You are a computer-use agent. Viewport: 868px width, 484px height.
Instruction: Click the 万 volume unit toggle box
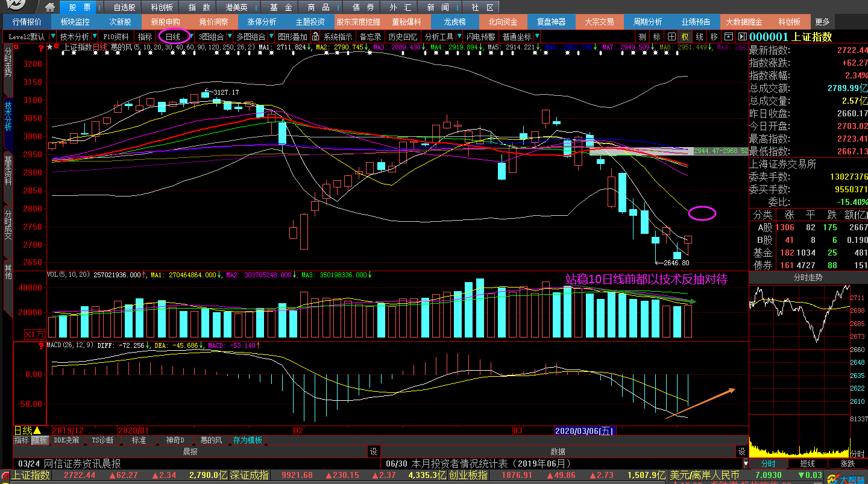pos(35,335)
